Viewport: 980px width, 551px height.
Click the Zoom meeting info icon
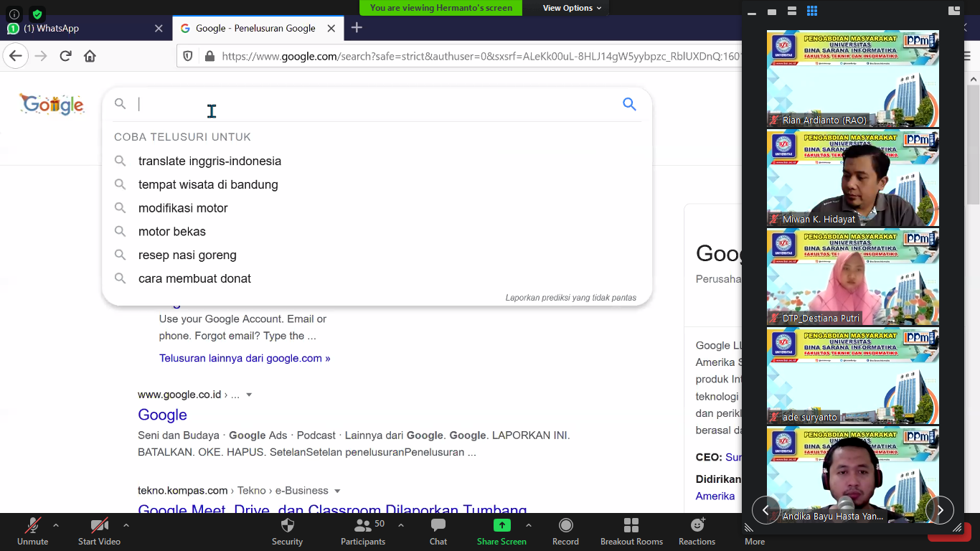[14, 14]
